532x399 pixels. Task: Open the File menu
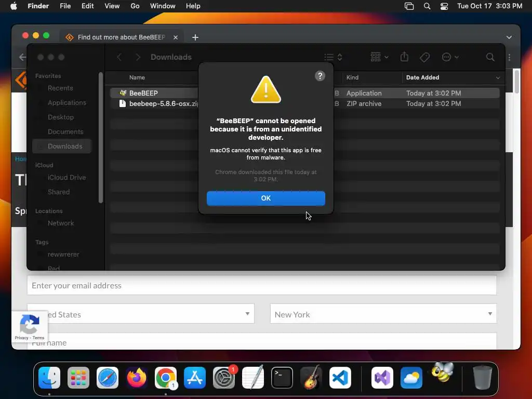pyautogui.click(x=65, y=6)
